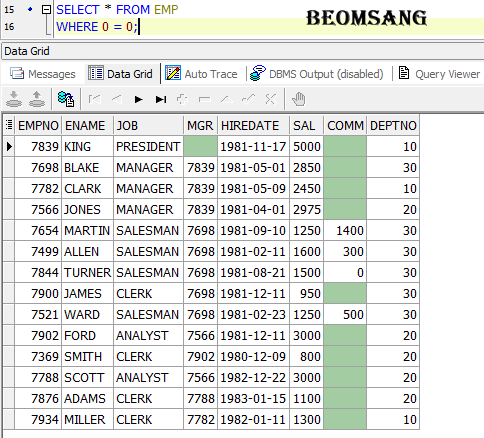Click the delete record minus icon
This screenshot has width=484, height=438.
pyautogui.click(x=204, y=99)
